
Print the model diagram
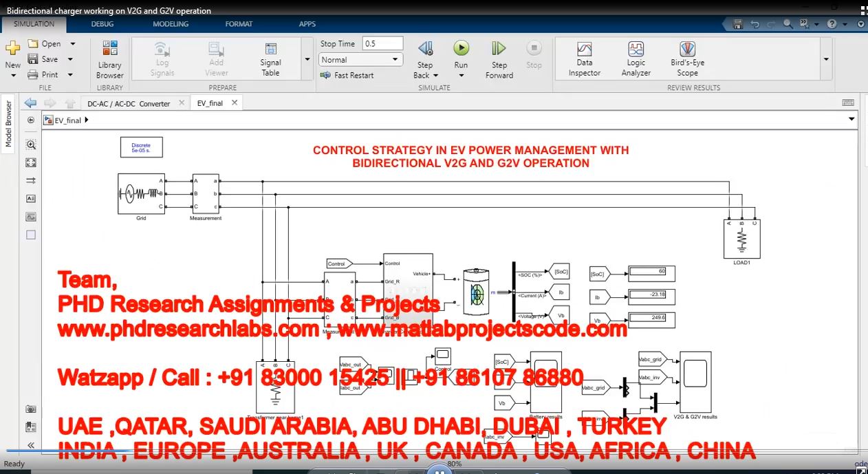click(43, 74)
